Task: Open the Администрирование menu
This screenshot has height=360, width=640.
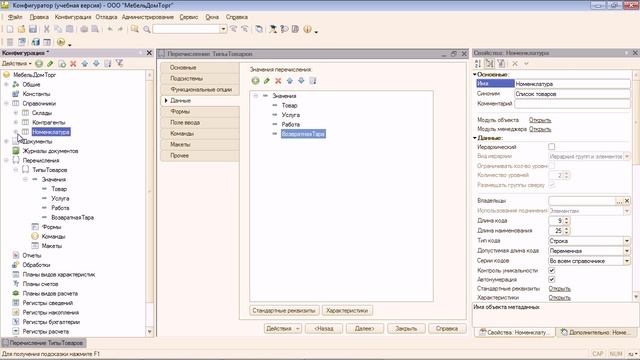Action: 148,17
